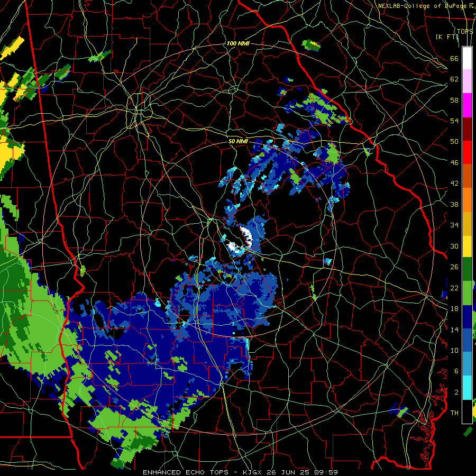Click the TOPS legend title

coord(465,31)
